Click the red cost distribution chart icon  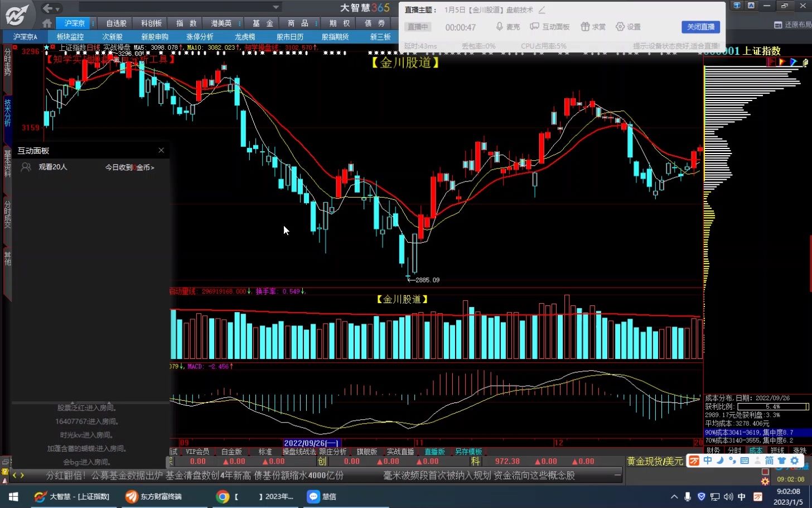click(x=771, y=62)
